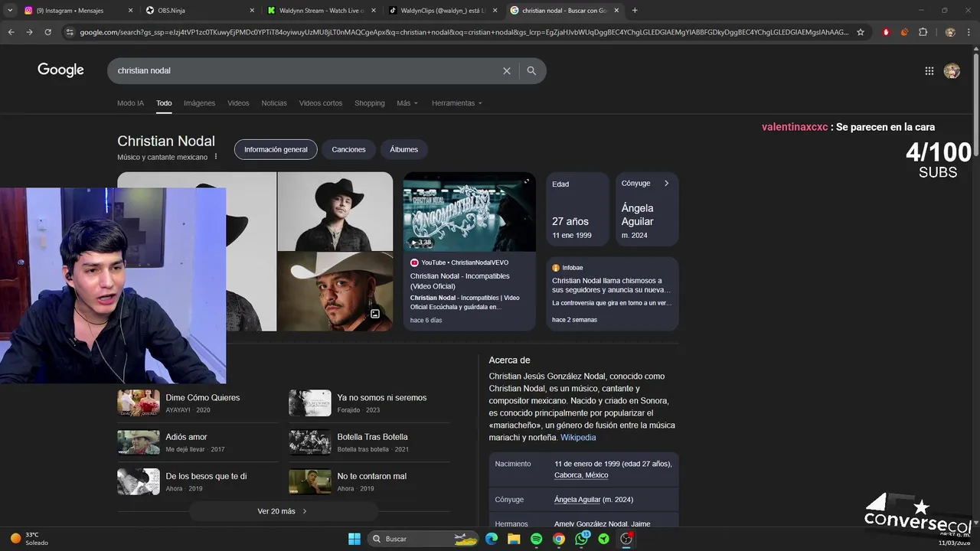Open File Explorer from the taskbar
Screen dimensions: 980x551
(x=514, y=539)
